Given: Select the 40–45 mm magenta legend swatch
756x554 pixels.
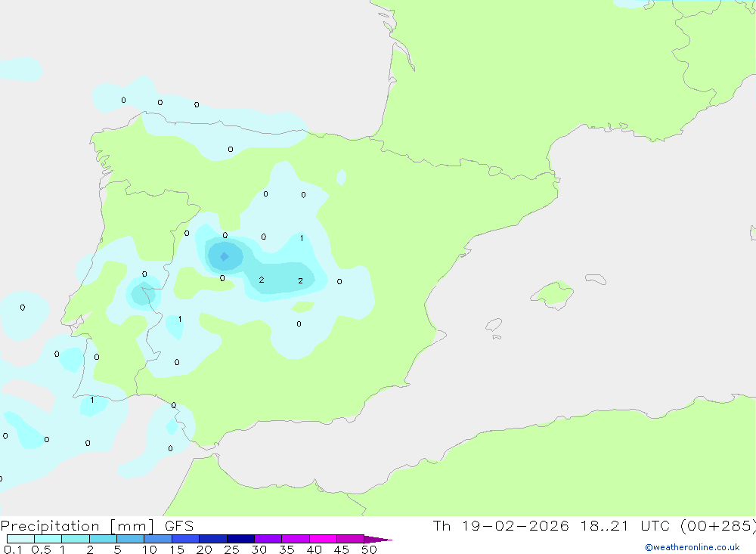Looking at the screenshot, I should pyautogui.click(x=322, y=539).
